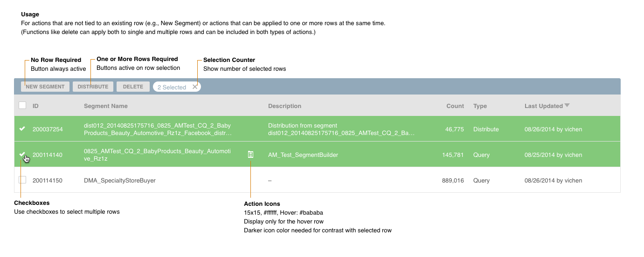Image resolution: width=644 pixels, height=257 pixels.
Task: Click description Distribution from segment
Action: tap(341, 129)
